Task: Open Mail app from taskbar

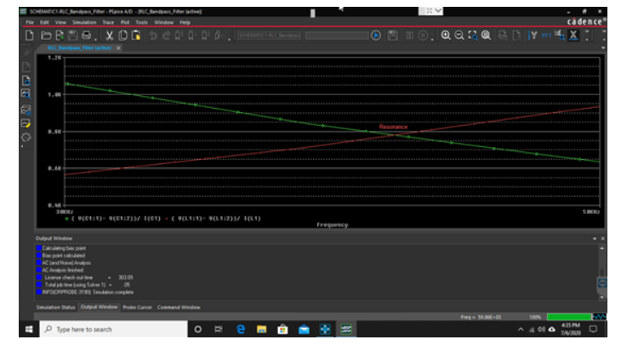Action: 304,329
